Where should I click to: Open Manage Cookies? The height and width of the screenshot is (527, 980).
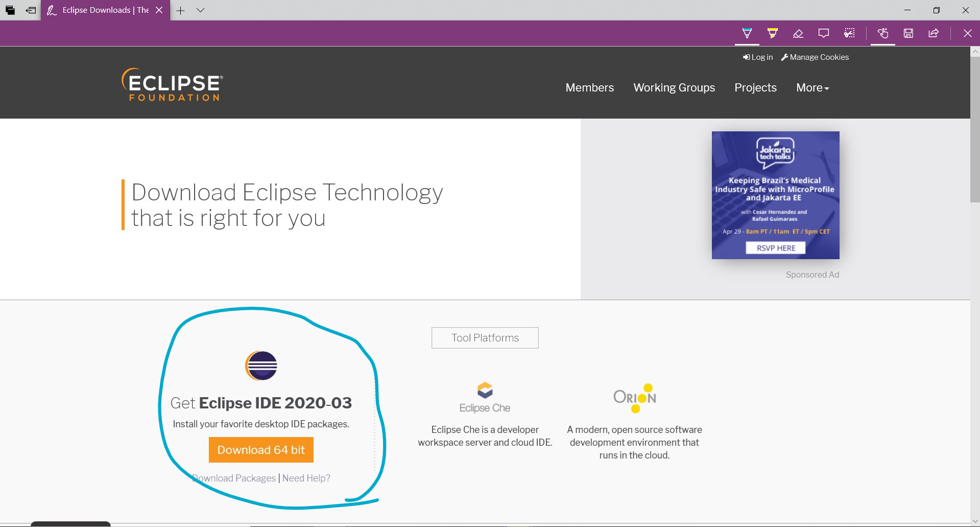815,57
